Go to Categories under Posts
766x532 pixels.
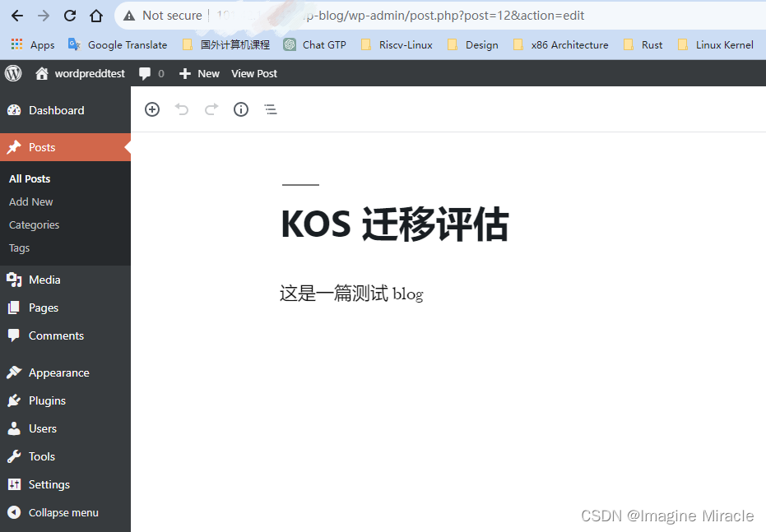click(x=35, y=224)
